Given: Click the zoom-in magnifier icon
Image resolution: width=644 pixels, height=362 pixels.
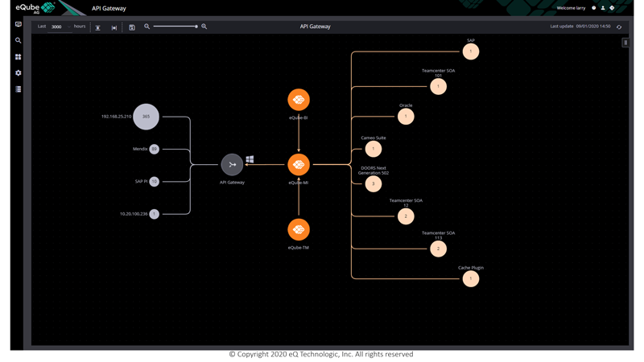Looking at the screenshot, I should [204, 27].
